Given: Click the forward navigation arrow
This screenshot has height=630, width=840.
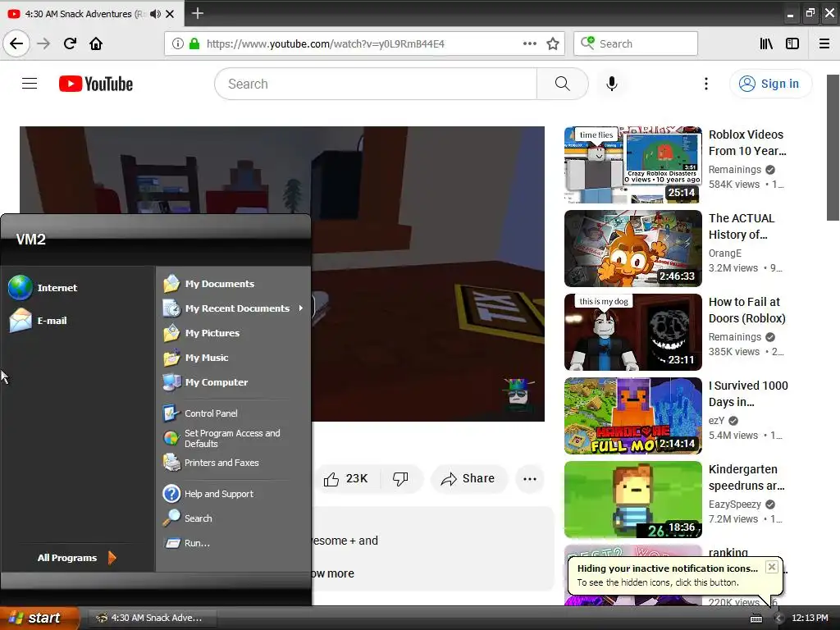Looking at the screenshot, I should tap(43, 44).
